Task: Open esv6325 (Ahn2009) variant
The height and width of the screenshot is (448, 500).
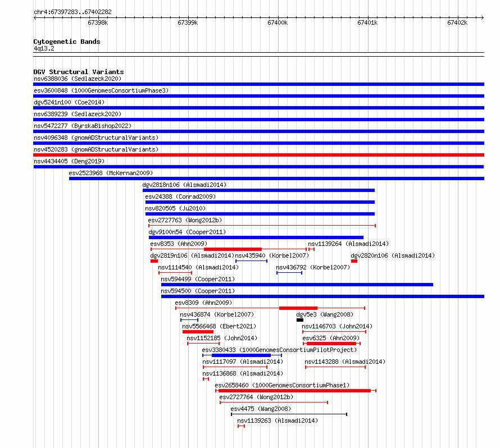Action: (x=331, y=338)
